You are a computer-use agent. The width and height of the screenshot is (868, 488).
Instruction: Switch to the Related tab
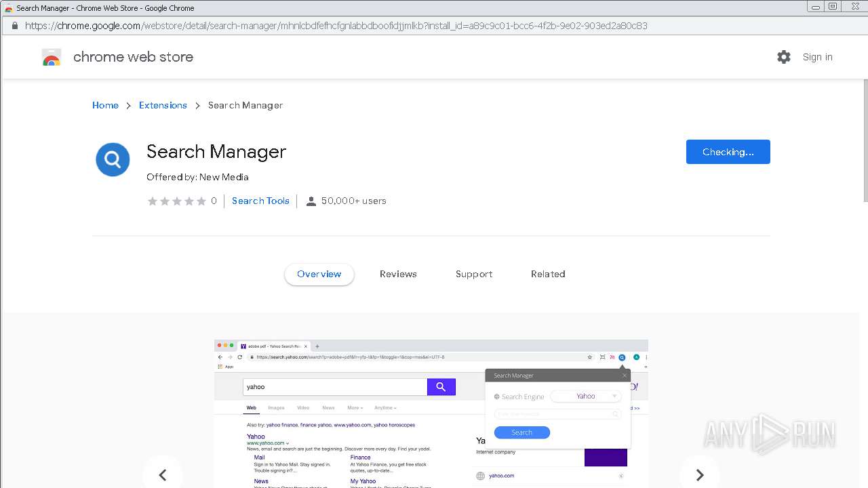(x=548, y=274)
